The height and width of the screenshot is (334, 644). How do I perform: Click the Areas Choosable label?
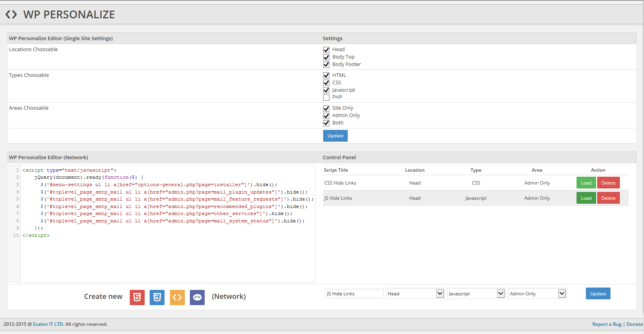point(29,108)
